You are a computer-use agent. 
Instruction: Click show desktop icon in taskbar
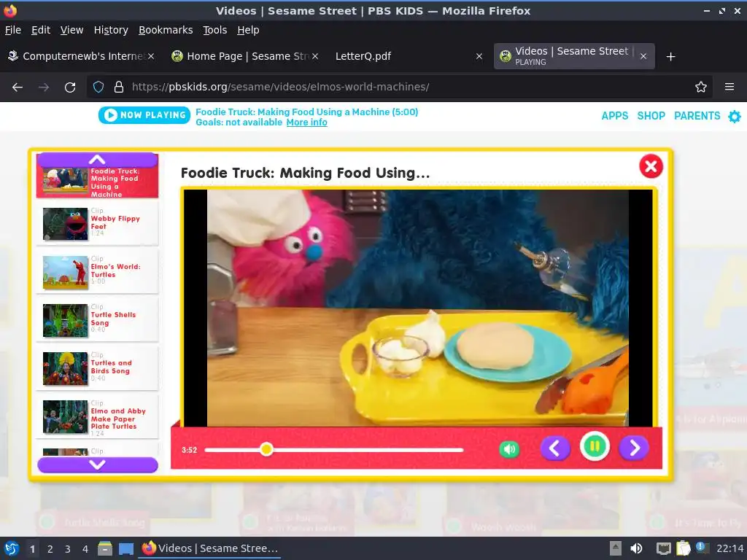point(126,548)
